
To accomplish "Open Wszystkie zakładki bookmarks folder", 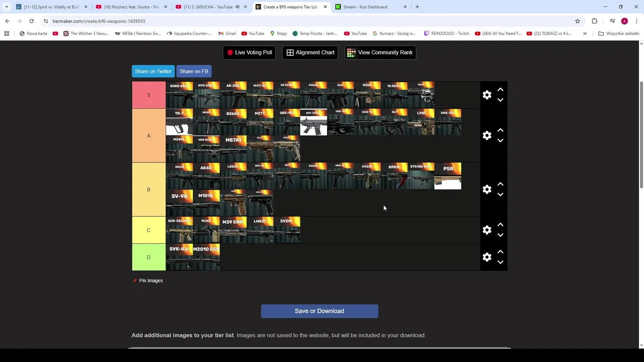I will [x=618, y=34].
